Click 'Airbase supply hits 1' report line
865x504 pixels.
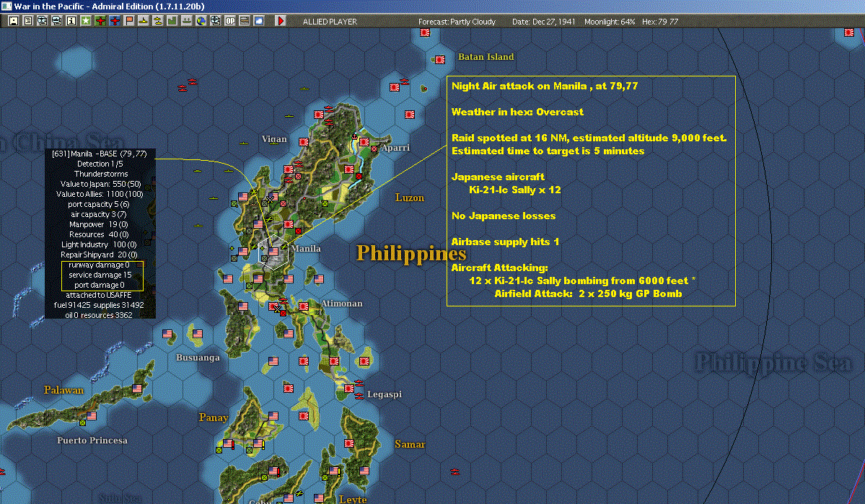[x=505, y=242]
